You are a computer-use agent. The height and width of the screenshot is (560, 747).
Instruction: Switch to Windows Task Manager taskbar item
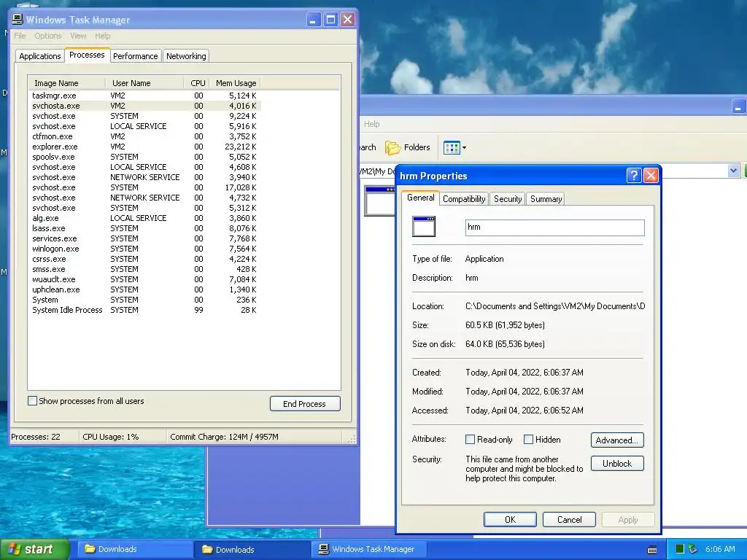tap(368, 549)
